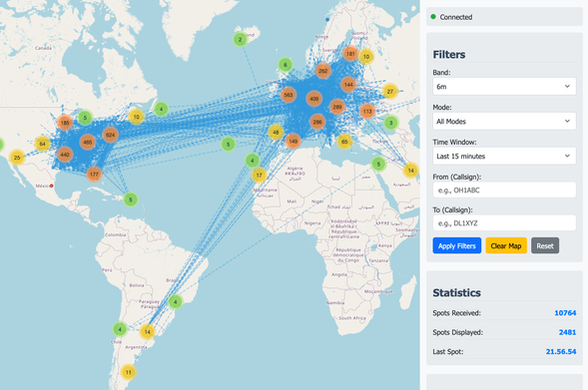The image size is (588, 390).
Task: Select the 262-spot cluster marker
Action: (x=322, y=71)
